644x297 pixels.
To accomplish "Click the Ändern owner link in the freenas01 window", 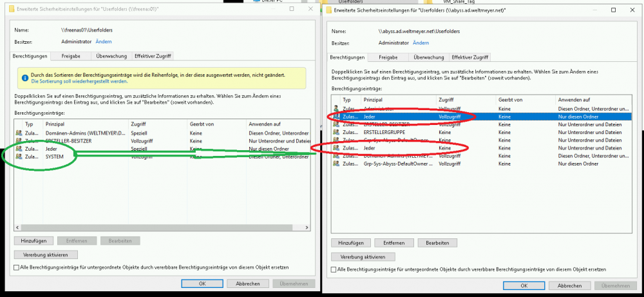I will point(104,41).
